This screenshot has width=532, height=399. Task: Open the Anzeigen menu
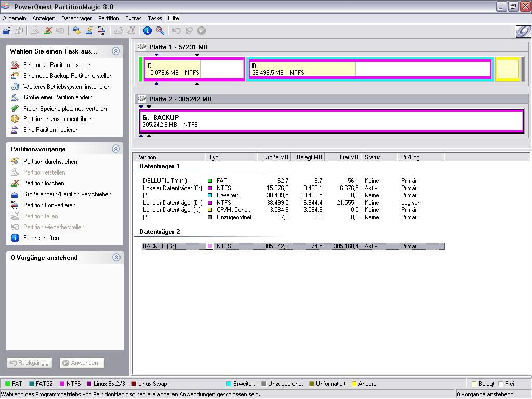coord(44,18)
